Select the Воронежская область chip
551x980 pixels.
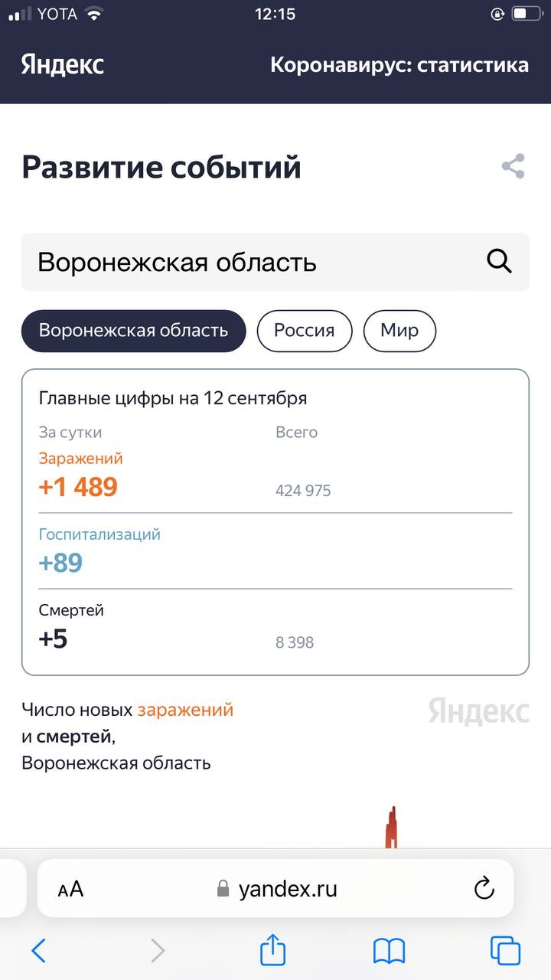pos(134,331)
